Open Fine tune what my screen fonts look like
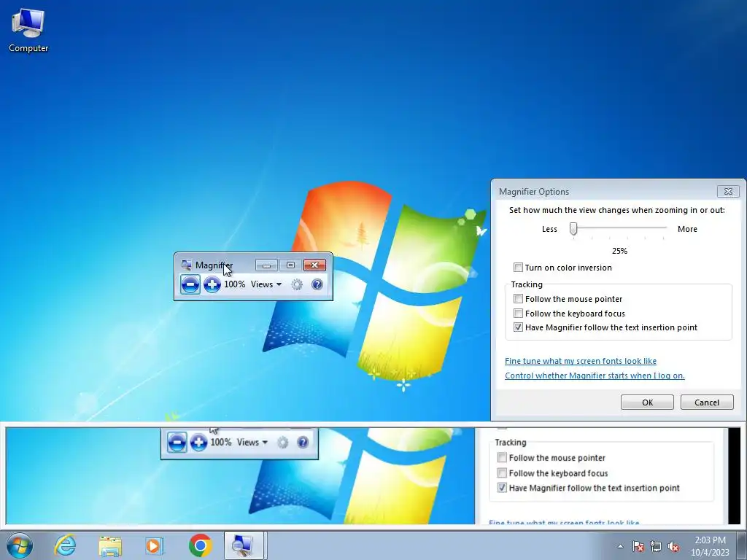Image resolution: width=747 pixels, height=560 pixels. click(580, 361)
